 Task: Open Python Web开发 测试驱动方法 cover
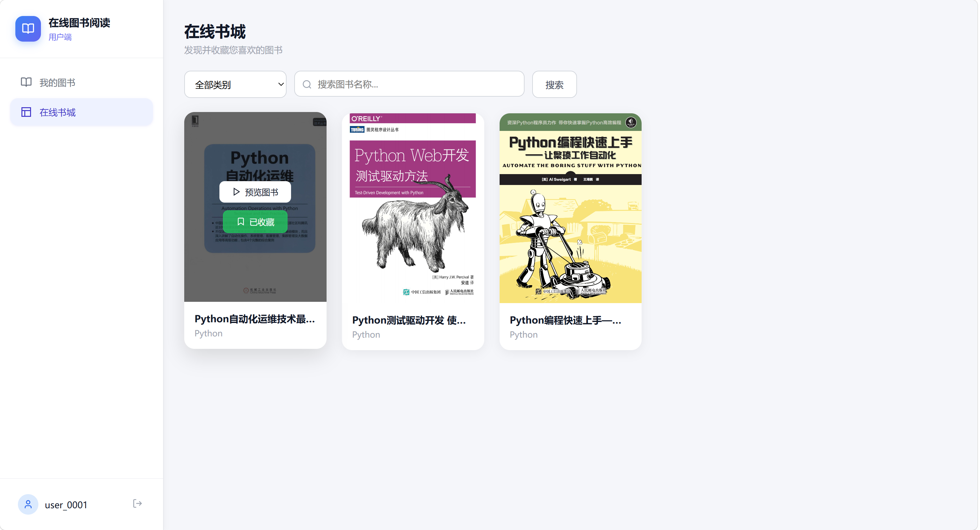pyautogui.click(x=413, y=208)
